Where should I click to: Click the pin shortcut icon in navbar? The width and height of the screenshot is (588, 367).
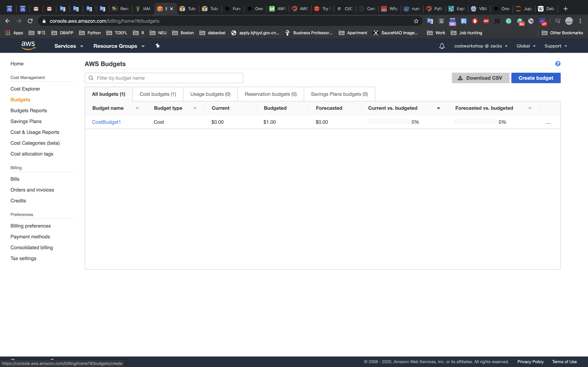[158, 46]
